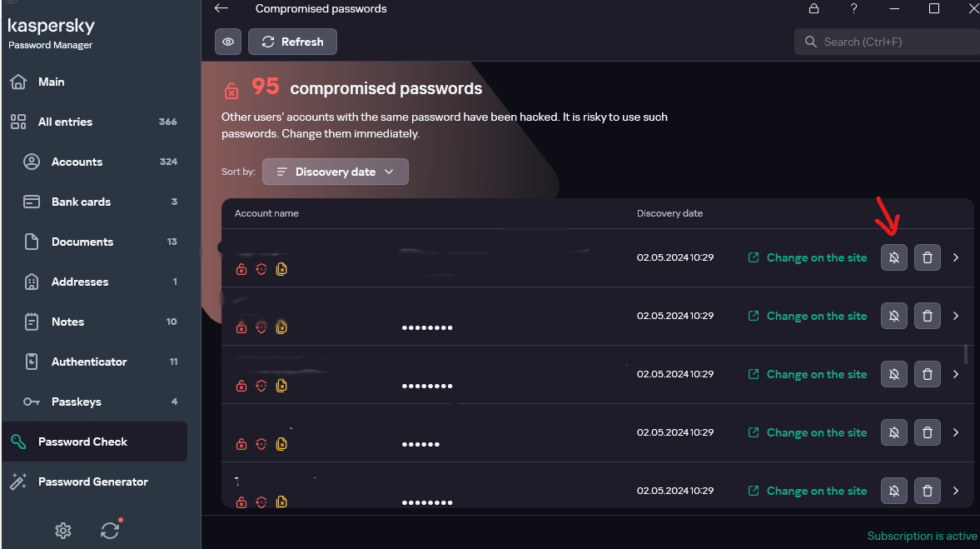This screenshot has width=980, height=549.
Task: Click the sync icon in sidebar
Action: 110,530
